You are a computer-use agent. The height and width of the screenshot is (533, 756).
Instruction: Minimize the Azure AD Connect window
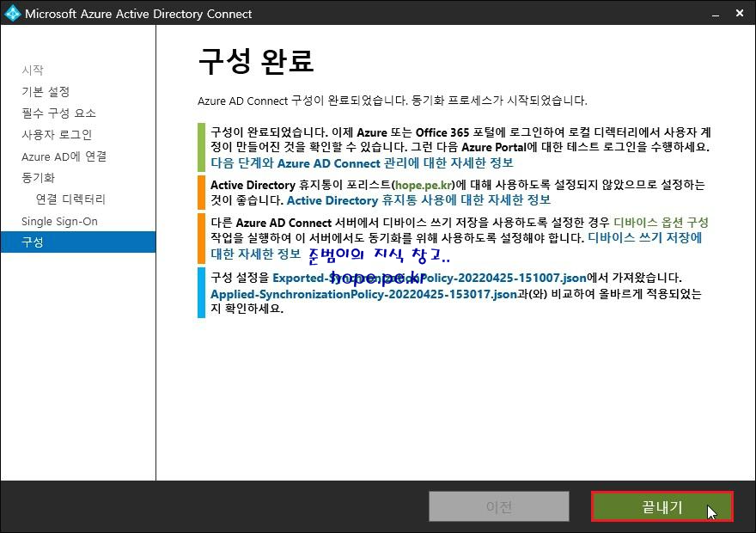716,14
